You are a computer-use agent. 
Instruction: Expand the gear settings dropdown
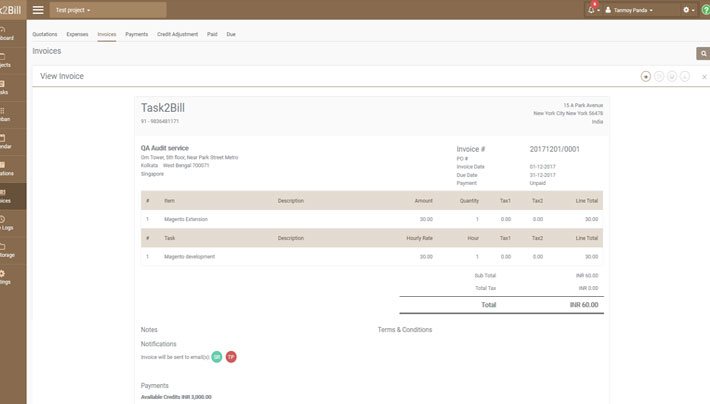(x=688, y=10)
